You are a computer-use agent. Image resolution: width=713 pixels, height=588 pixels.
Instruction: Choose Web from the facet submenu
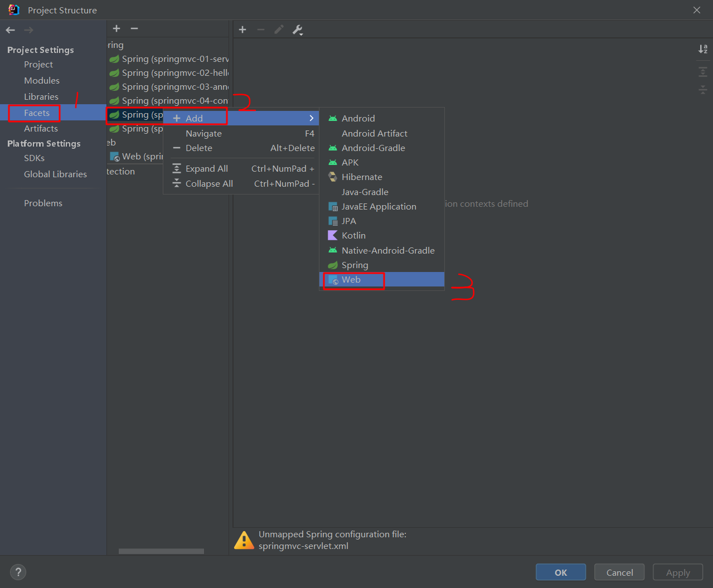point(382,280)
